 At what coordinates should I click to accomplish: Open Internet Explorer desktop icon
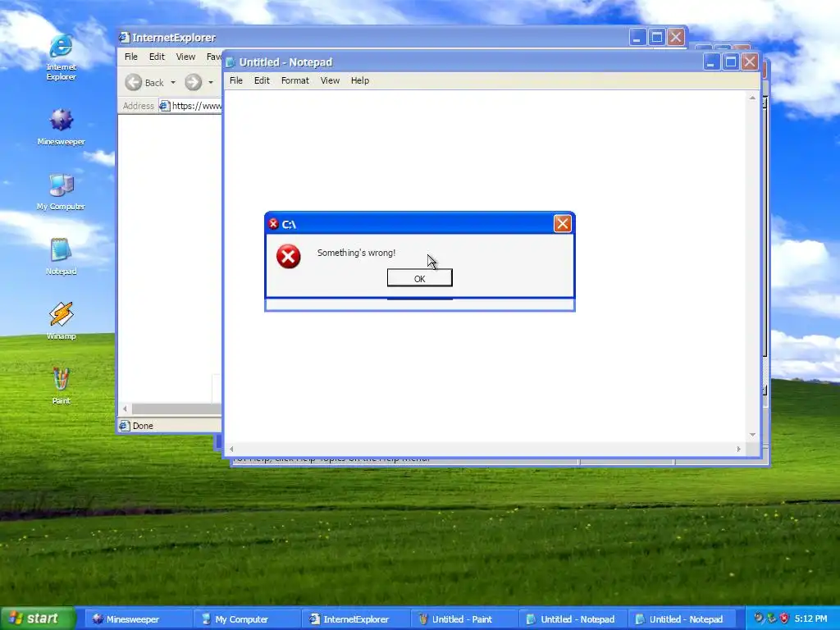(61, 57)
